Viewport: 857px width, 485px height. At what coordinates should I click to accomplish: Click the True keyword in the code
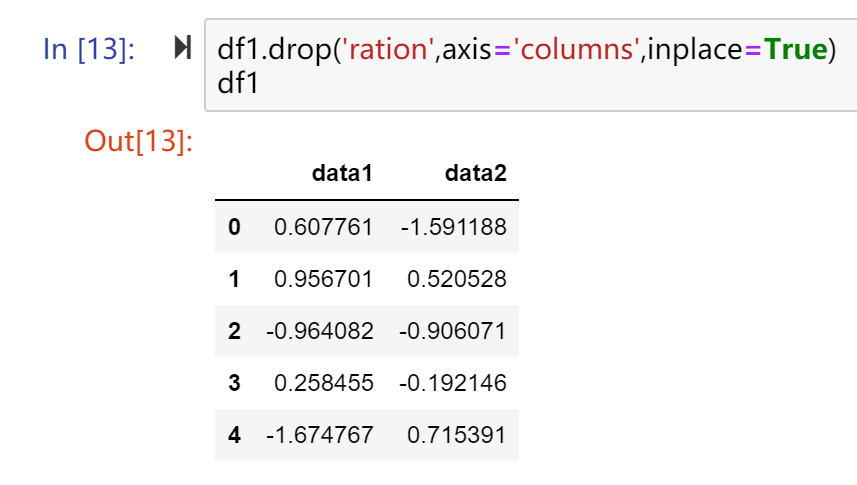(x=796, y=49)
